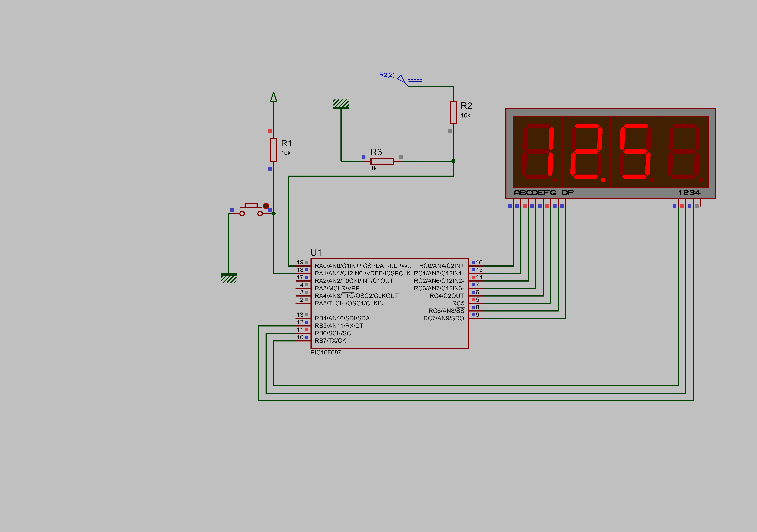This screenshot has height=532, width=757.
Task: Click pin label RC7/AN9/SDO
Action: (444, 318)
